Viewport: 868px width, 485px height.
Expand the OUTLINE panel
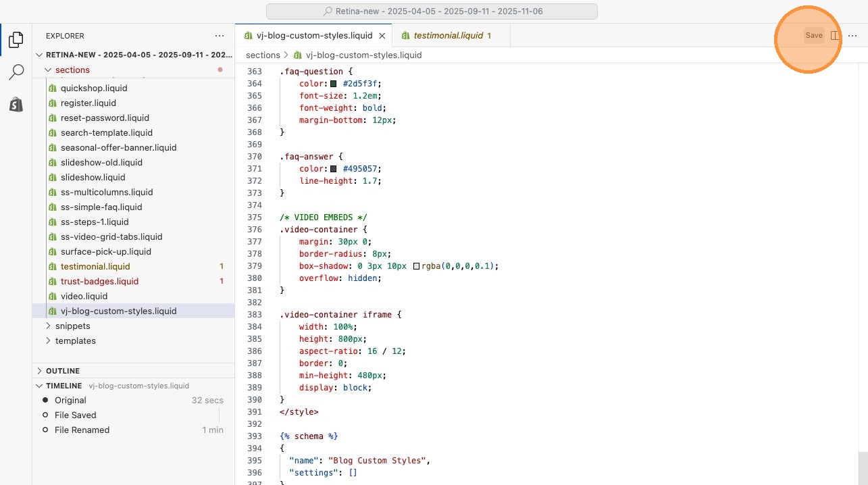(x=63, y=371)
